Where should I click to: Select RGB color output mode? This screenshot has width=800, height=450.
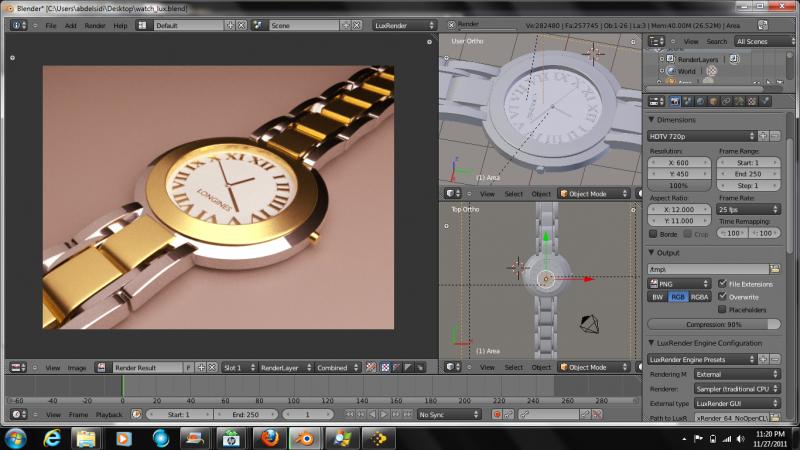[x=678, y=297]
